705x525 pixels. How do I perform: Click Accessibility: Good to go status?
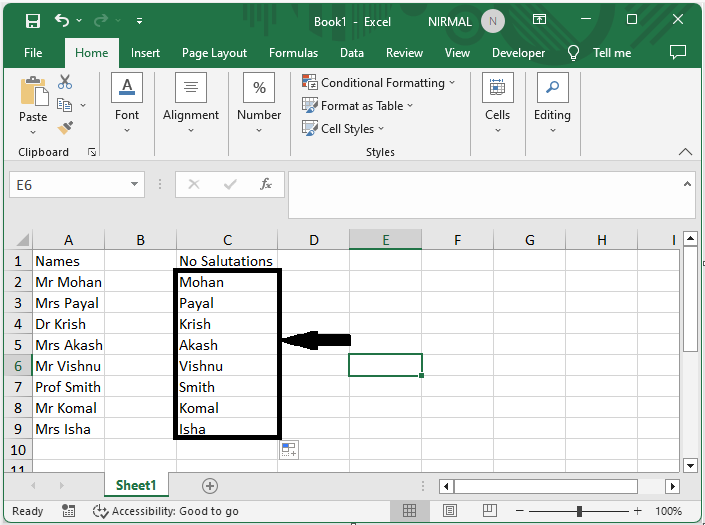(x=165, y=511)
